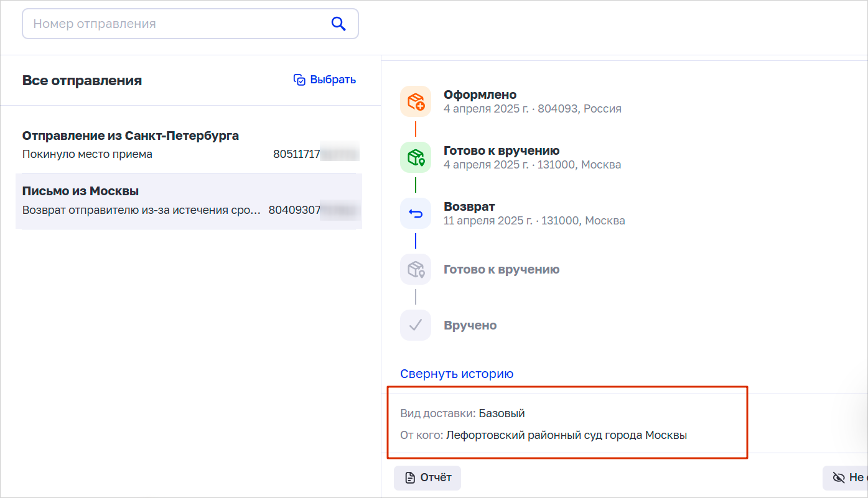Focus the Номер отправления search field
Image resolution: width=868 pixels, height=498 pixels.
177,24
